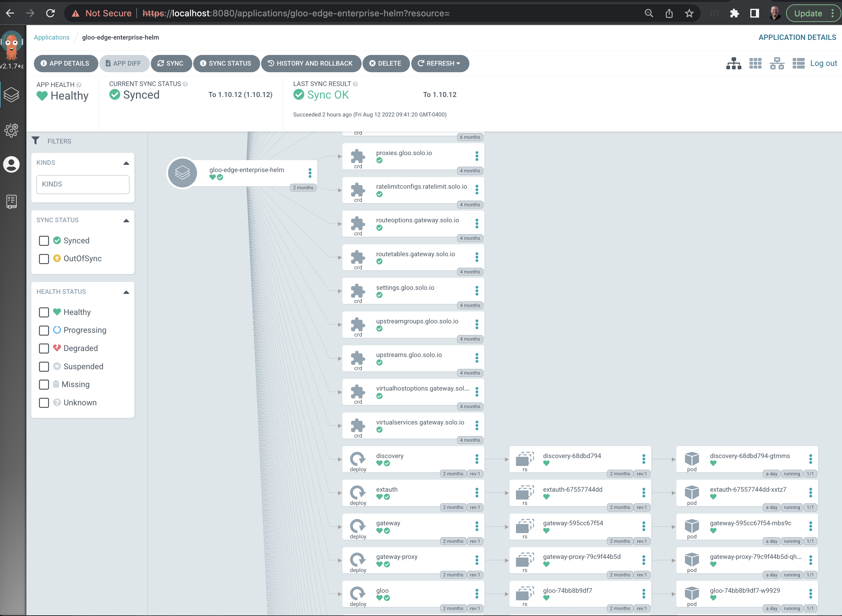842x616 pixels.
Task: Open the menu dots for ratelimitconfigs.ratelimit.solo.io
Action: pyautogui.click(x=477, y=190)
